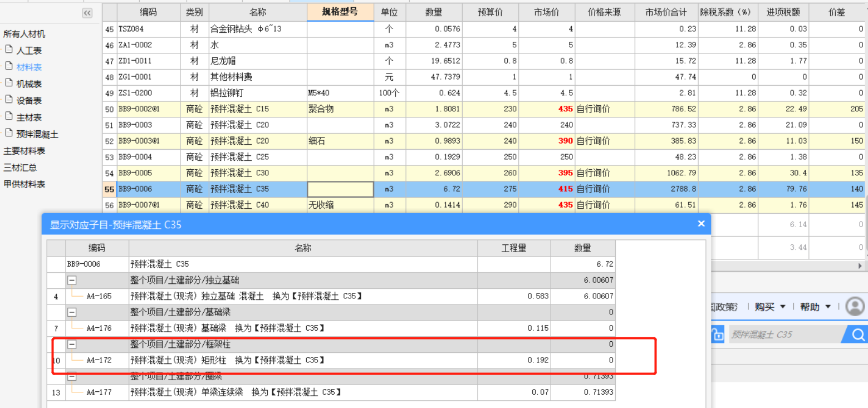Viewport: 868px width, 408px height.
Task: Collapse the left sidebar with double-arrow icon
Action: click(x=87, y=13)
